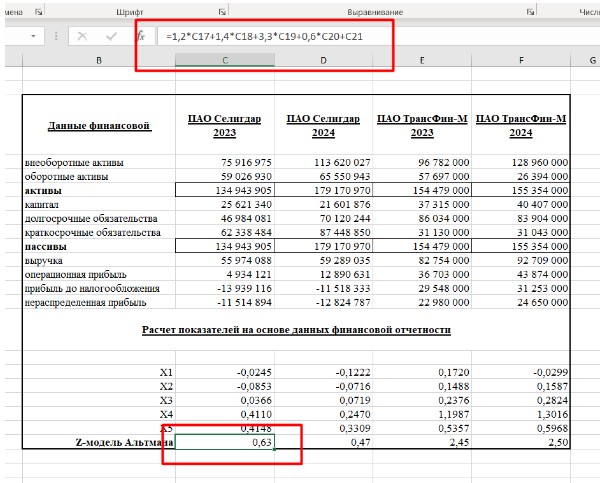Select the Z-model Altman cell showing 0,63
The height and width of the screenshot is (483, 600).
click(225, 441)
